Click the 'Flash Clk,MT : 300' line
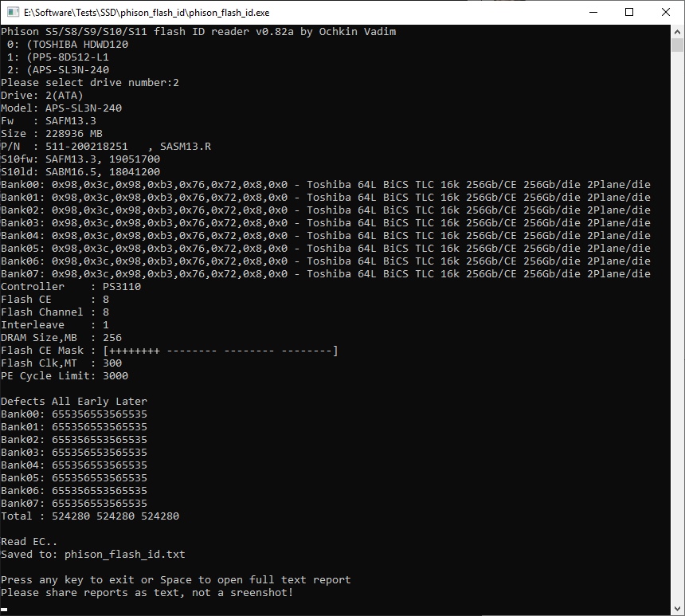Viewport: 685px width, 616px height. [x=61, y=363]
